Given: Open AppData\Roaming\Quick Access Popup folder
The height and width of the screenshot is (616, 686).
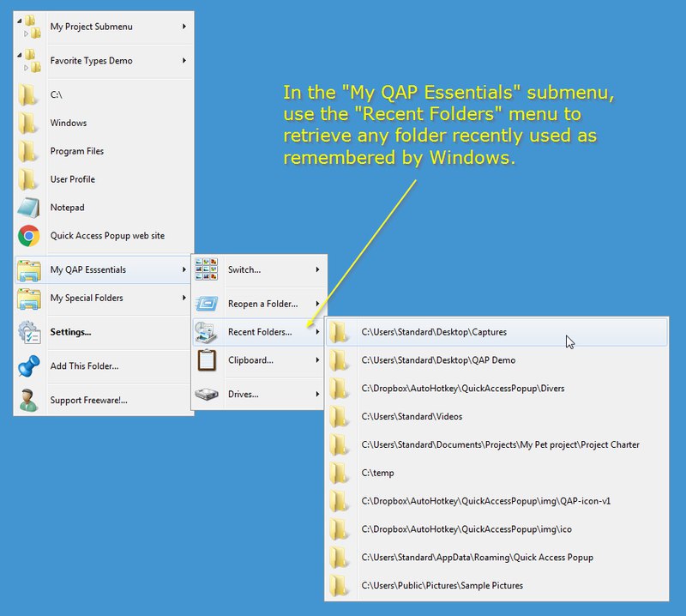Looking at the screenshot, I should coord(496,558).
